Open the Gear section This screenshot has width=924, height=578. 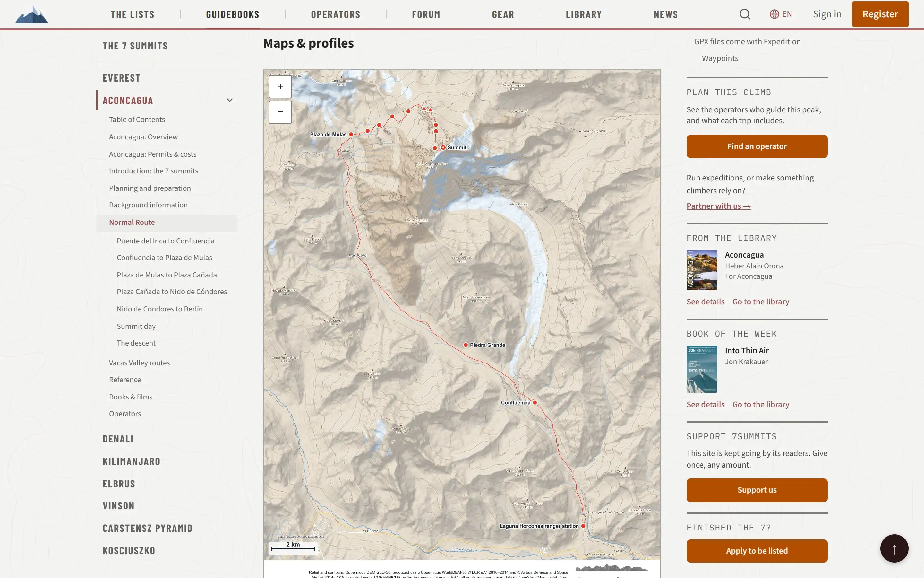tap(503, 14)
